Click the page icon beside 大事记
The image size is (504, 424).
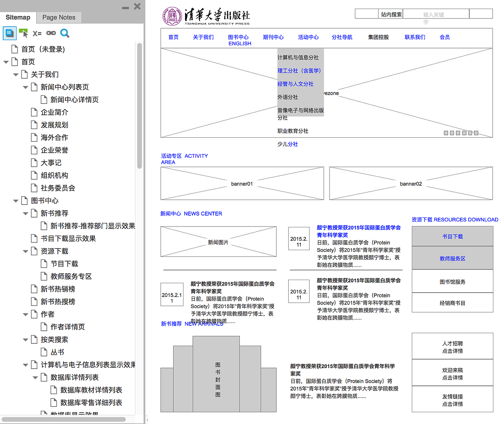[x=34, y=163]
